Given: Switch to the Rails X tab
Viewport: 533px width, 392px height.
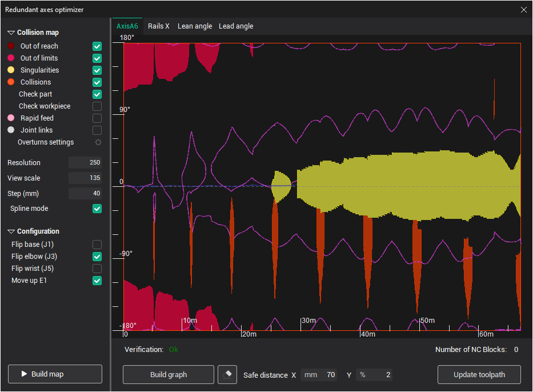Looking at the screenshot, I should [x=159, y=26].
